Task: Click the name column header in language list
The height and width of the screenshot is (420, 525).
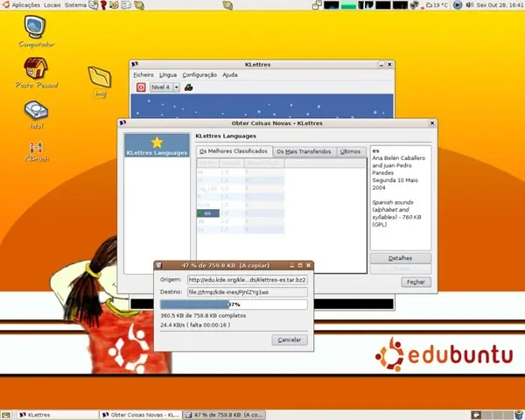Action: click(208, 163)
